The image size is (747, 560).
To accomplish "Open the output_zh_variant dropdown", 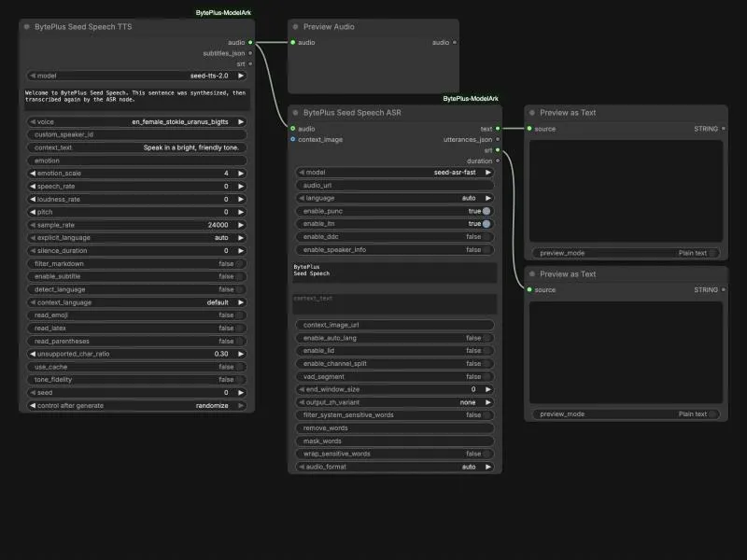I will pyautogui.click(x=394, y=402).
